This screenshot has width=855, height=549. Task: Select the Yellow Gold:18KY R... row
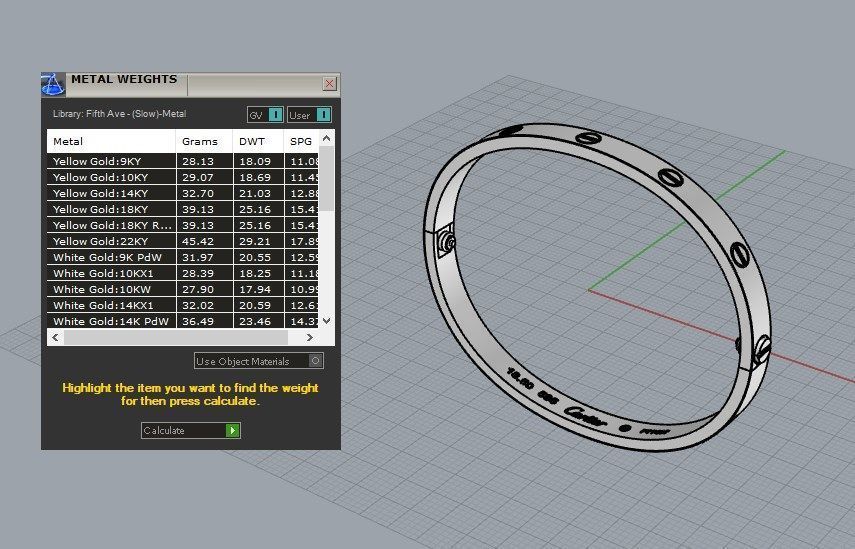183,225
